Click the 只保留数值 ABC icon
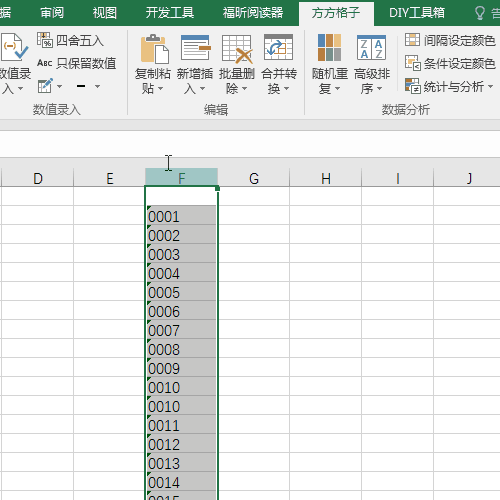The width and height of the screenshot is (500, 500). [x=45, y=63]
